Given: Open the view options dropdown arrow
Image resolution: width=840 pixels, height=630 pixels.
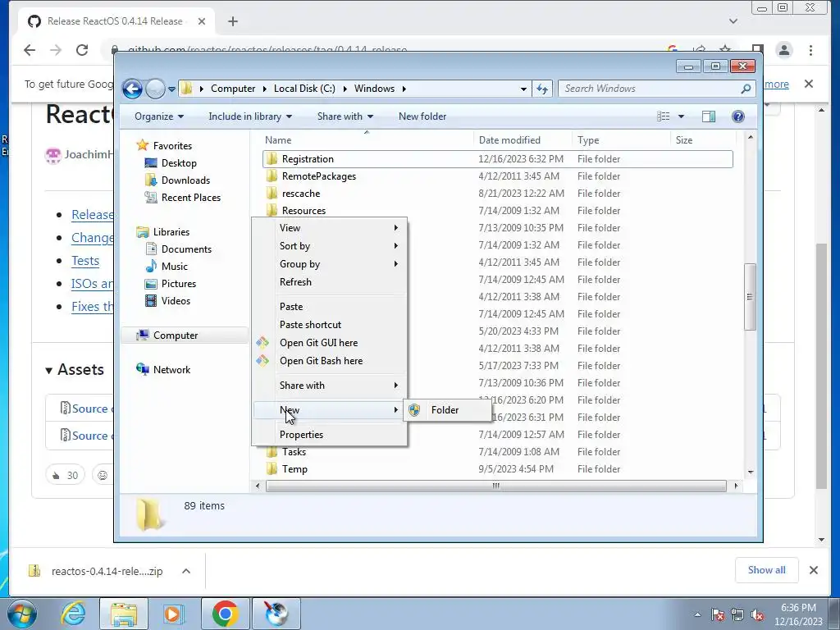Looking at the screenshot, I should click(x=681, y=116).
